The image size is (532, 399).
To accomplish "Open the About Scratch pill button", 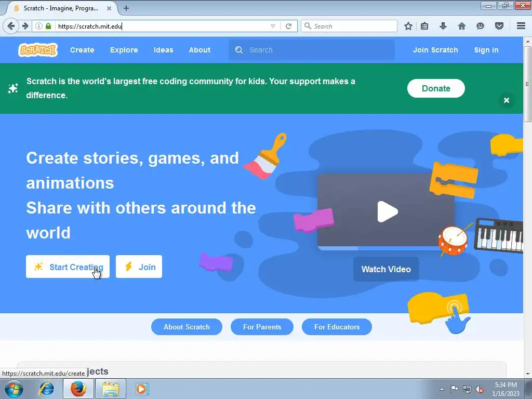I will pyautogui.click(x=187, y=327).
